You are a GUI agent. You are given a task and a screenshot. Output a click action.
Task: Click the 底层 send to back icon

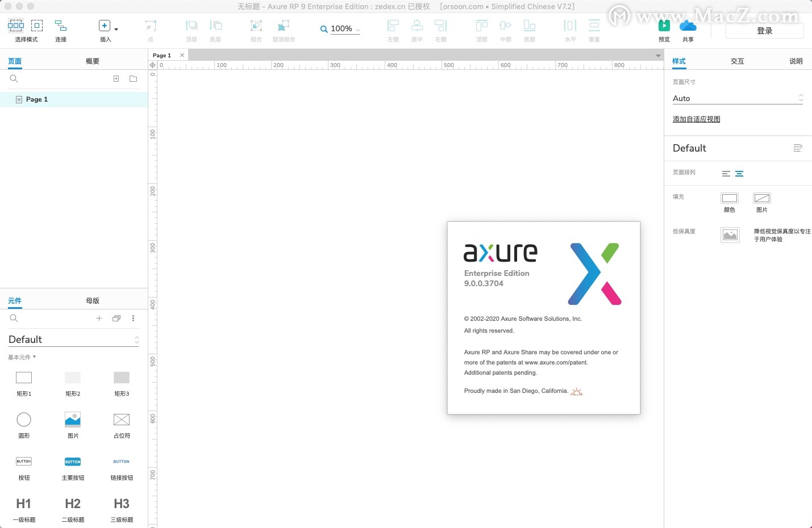pyautogui.click(x=215, y=26)
